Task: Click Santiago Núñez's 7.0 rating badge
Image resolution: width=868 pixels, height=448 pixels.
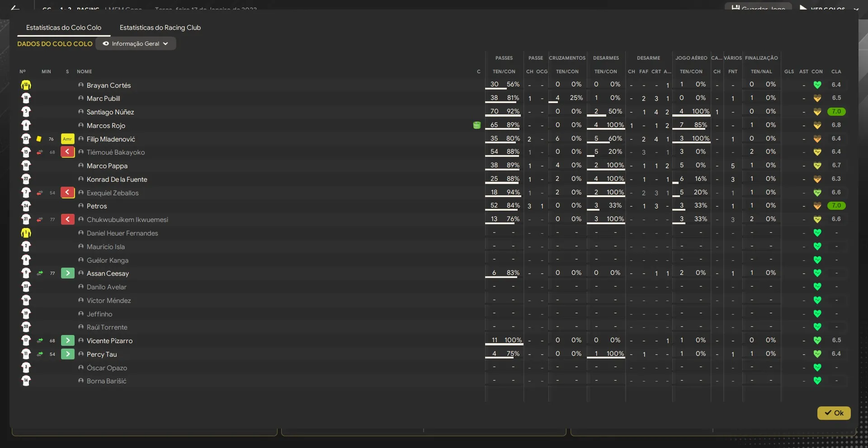Action: (x=836, y=112)
